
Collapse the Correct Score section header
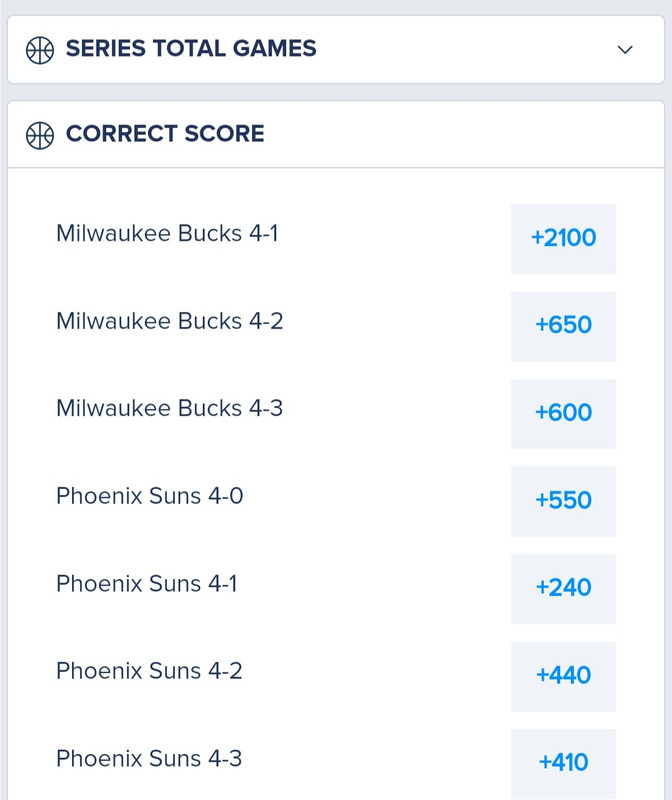(336, 134)
